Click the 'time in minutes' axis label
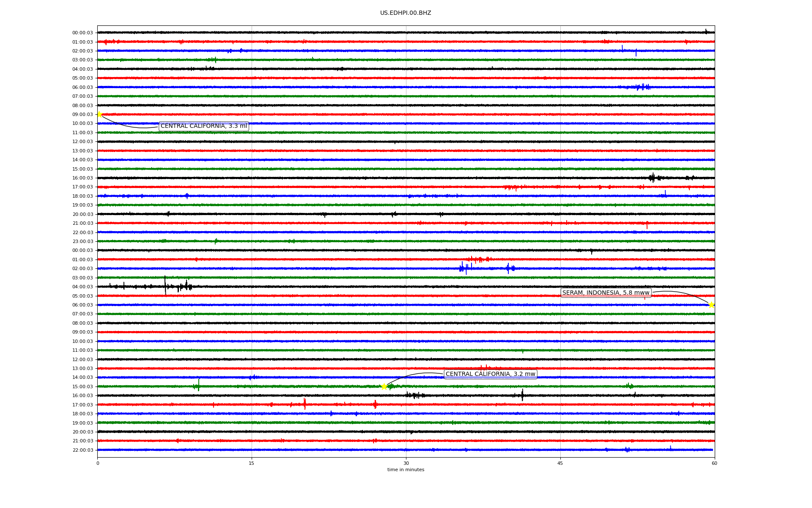 (x=406, y=470)
